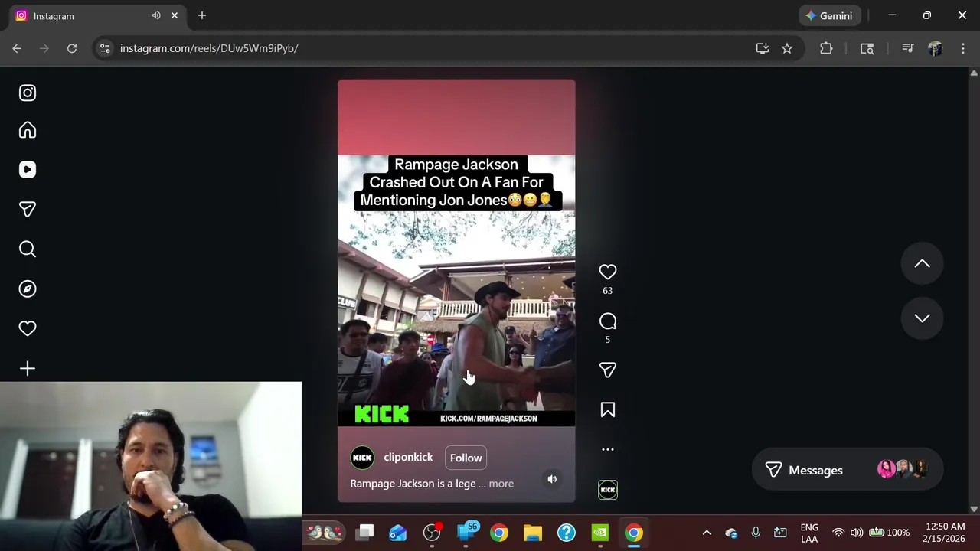Image resolution: width=980 pixels, height=551 pixels.
Task: Open the Explore compass in sidebar
Action: pyautogui.click(x=28, y=289)
